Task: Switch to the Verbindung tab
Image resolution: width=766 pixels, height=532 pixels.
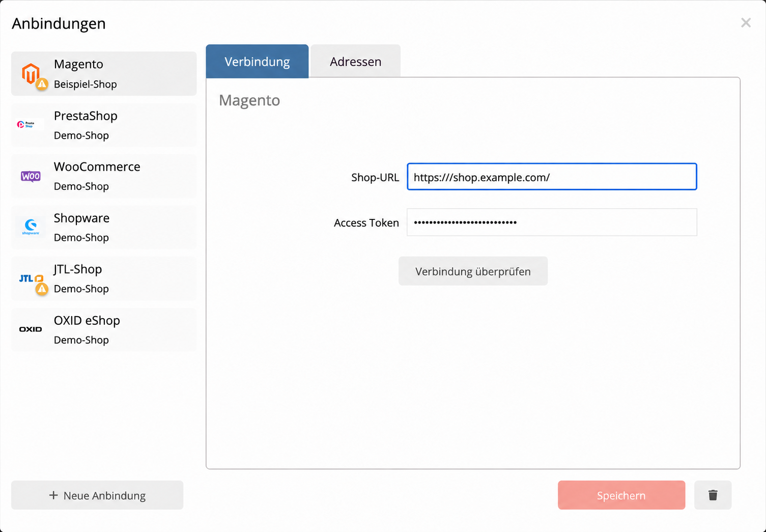Action: coord(257,62)
